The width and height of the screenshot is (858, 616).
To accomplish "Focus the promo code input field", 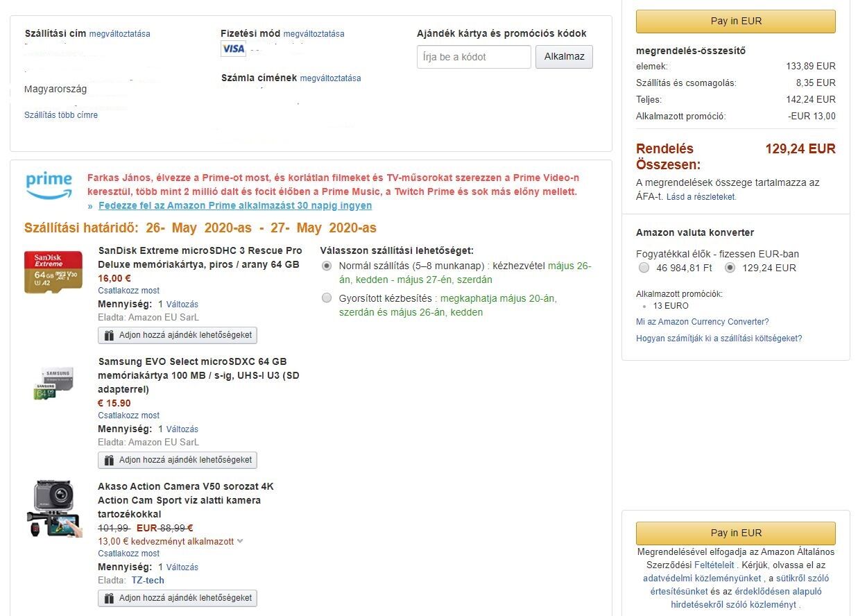I will (474, 57).
